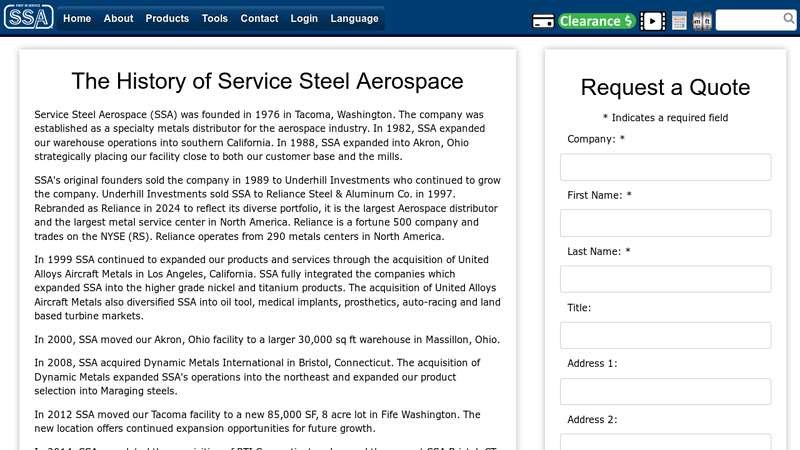Open the credit card payment icon

(x=543, y=21)
